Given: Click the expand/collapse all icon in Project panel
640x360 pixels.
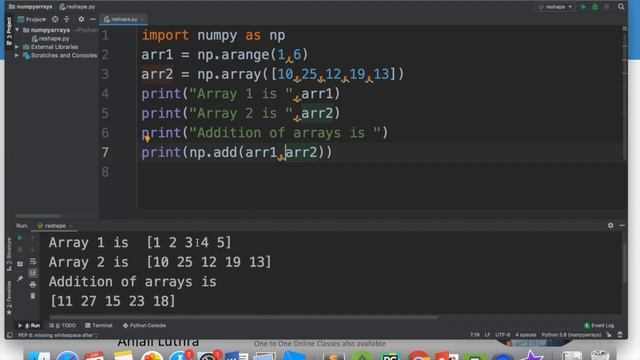Looking at the screenshot, I should coord(67,19).
